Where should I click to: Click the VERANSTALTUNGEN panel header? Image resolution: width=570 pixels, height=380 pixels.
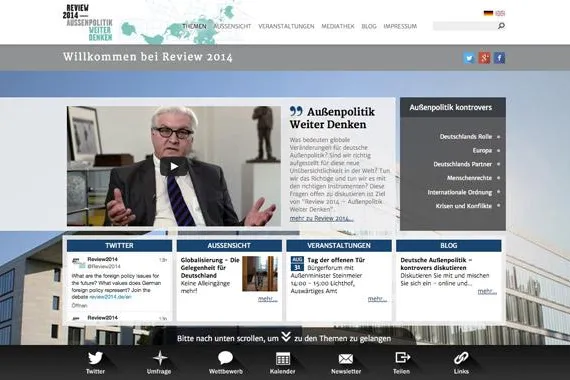tap(339, 245)
